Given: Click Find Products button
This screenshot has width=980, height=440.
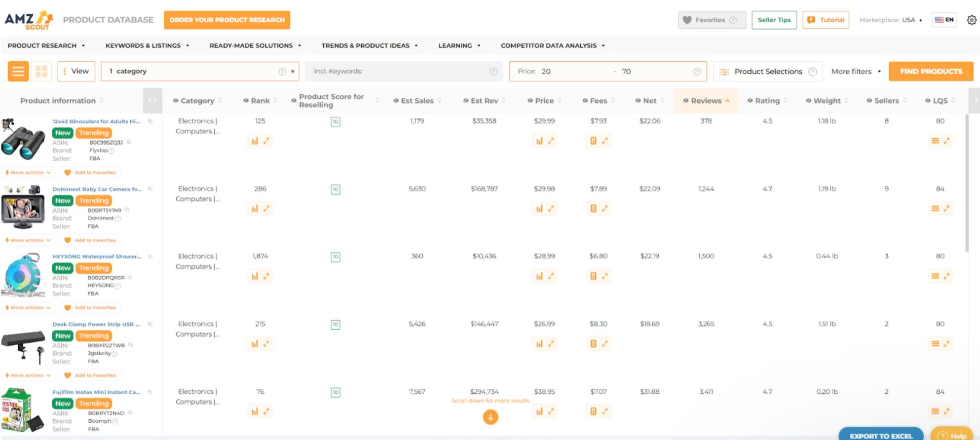Looking at the screenshot, I should click(x=931, y=72).
